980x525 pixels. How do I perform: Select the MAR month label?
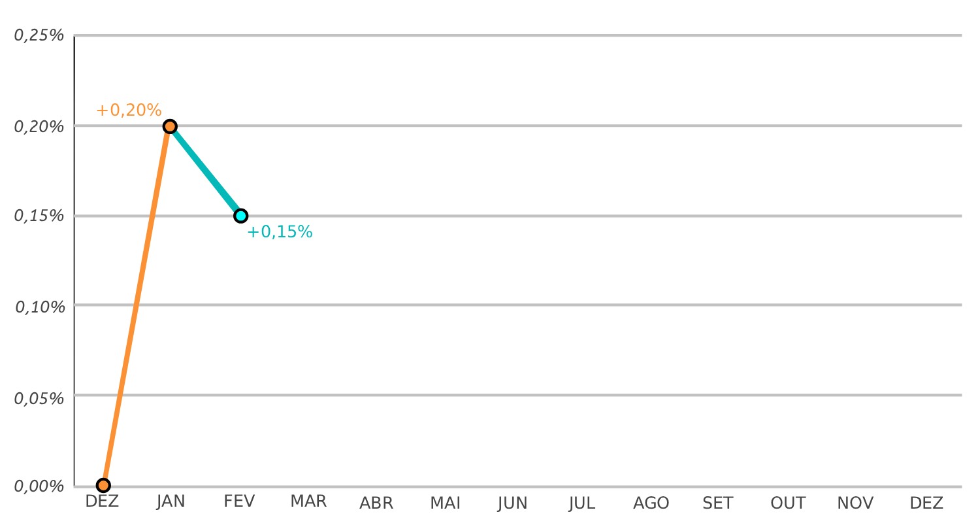pyautogui.click(x=308, y=501)
